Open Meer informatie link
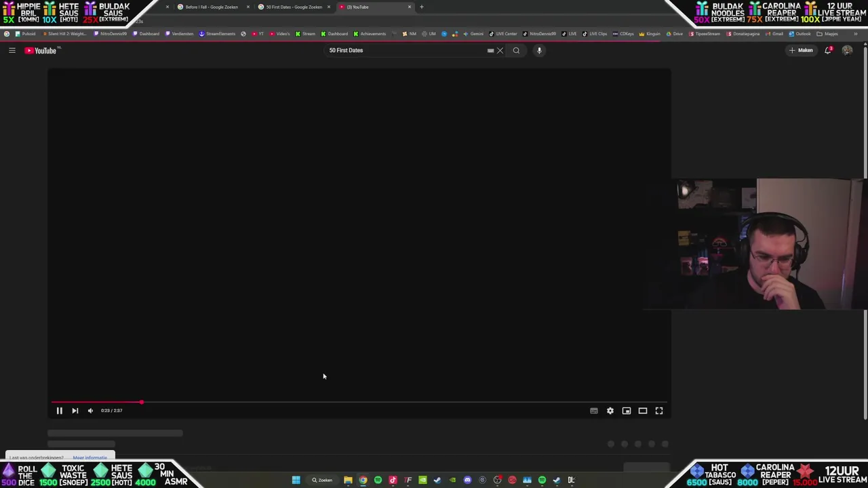 [x=90, y=458]
